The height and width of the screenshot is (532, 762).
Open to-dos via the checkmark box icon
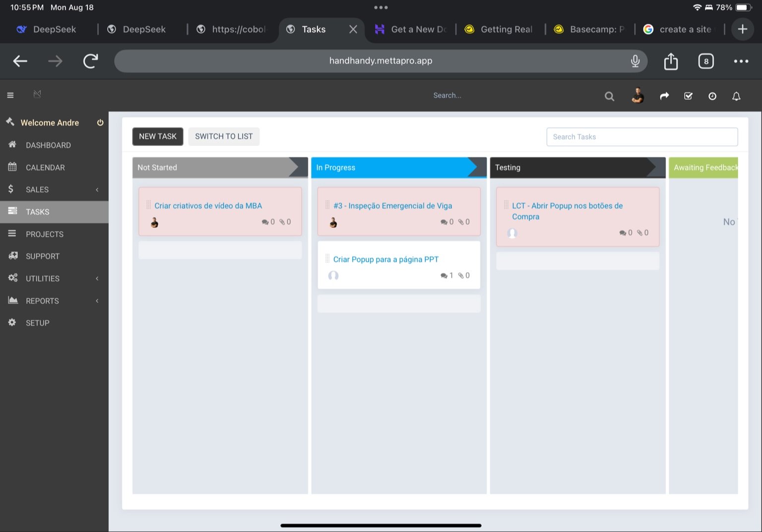(689, 96)
